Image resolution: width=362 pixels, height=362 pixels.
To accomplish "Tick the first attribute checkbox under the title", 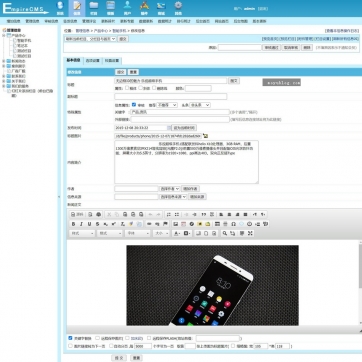I will point(127,88).
